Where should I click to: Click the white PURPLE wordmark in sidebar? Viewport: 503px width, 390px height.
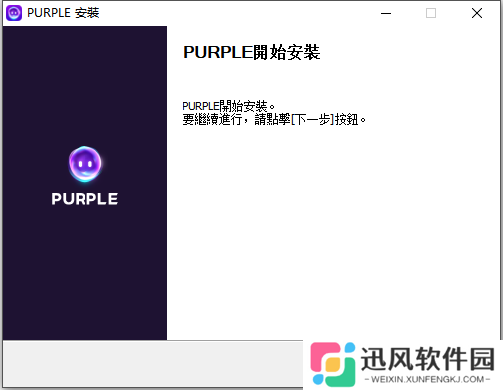coord(85,199)
